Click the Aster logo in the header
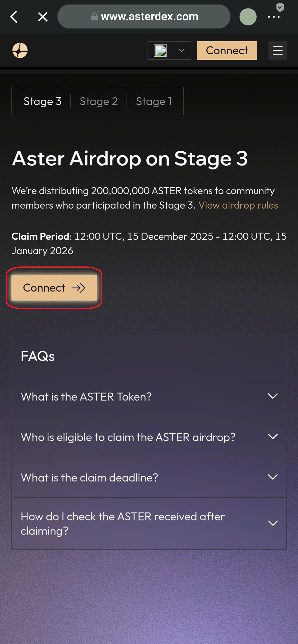The image size is (298, 644). [20, 51]
